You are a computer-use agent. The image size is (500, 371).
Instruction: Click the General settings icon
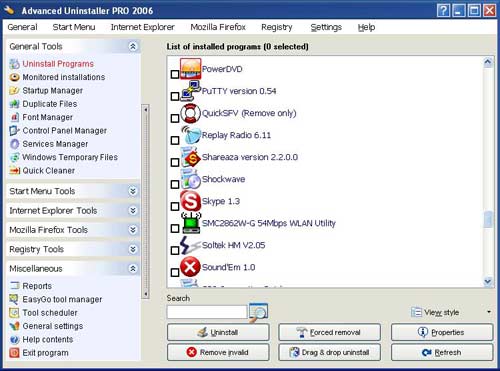click(14, 326)
